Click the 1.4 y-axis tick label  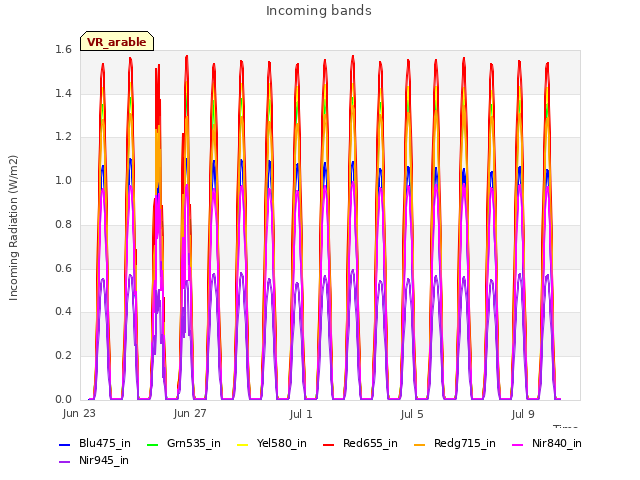[63, 93]
